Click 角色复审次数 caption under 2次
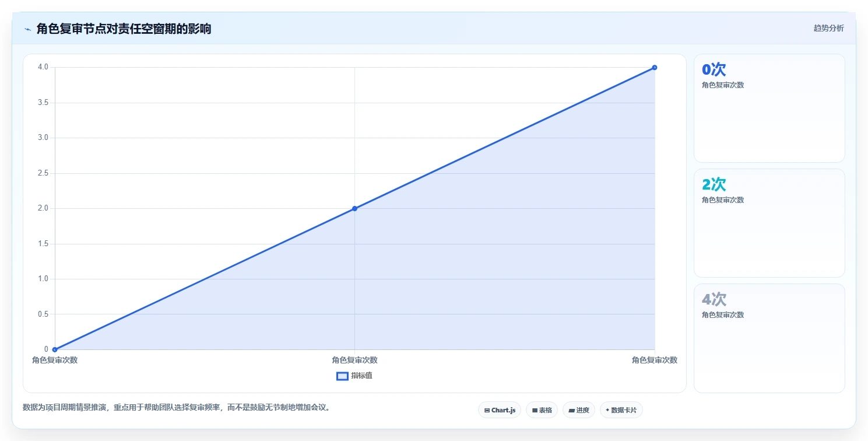 click(723, 199)
